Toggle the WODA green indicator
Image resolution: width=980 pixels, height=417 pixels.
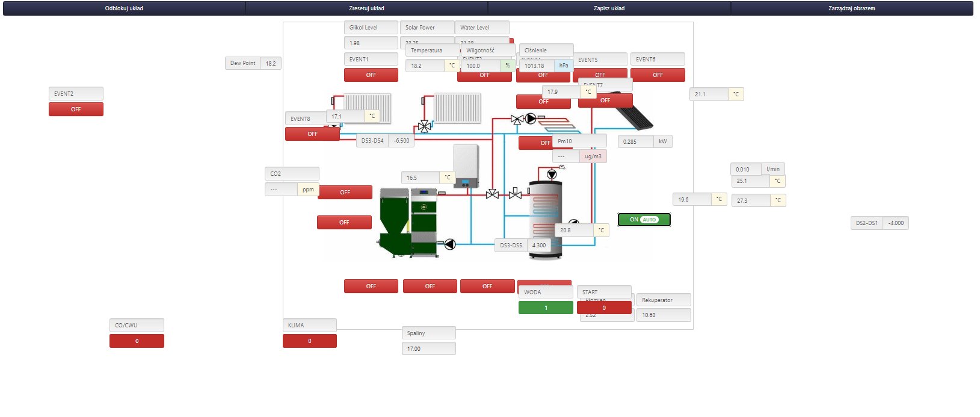pyautogui.click(x=546, y=307)
